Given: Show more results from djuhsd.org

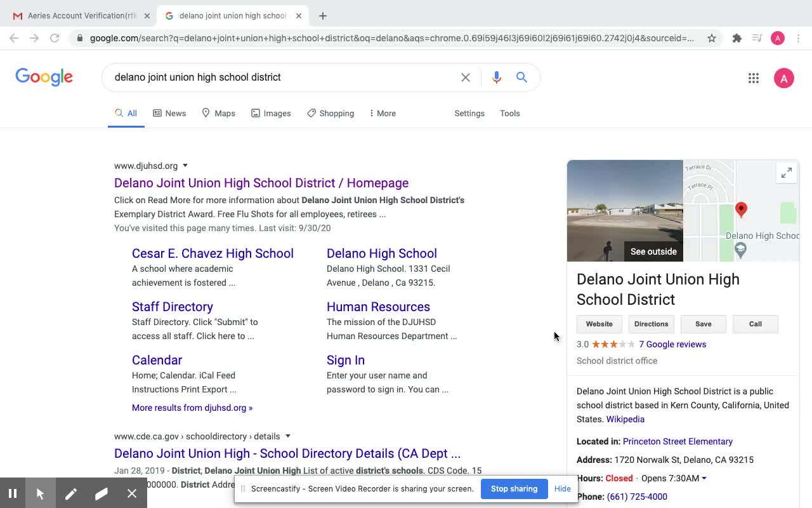Looking at the screenshot, I should point(192,408).
